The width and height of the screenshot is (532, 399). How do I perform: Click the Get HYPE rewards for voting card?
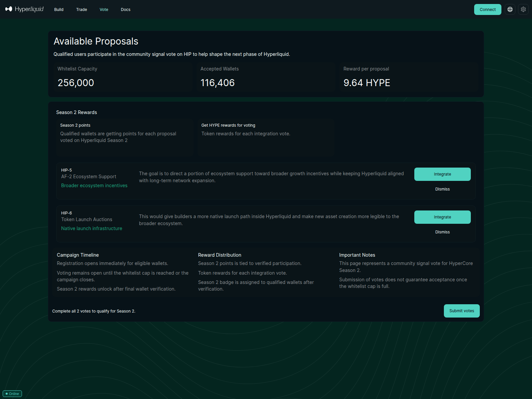(266, 137)
